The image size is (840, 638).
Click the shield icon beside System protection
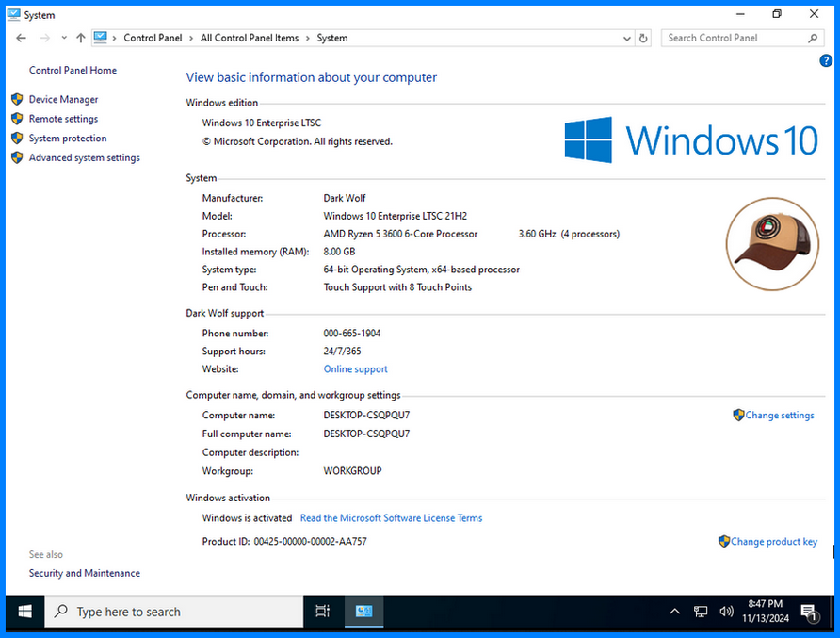tap(17, 139)
